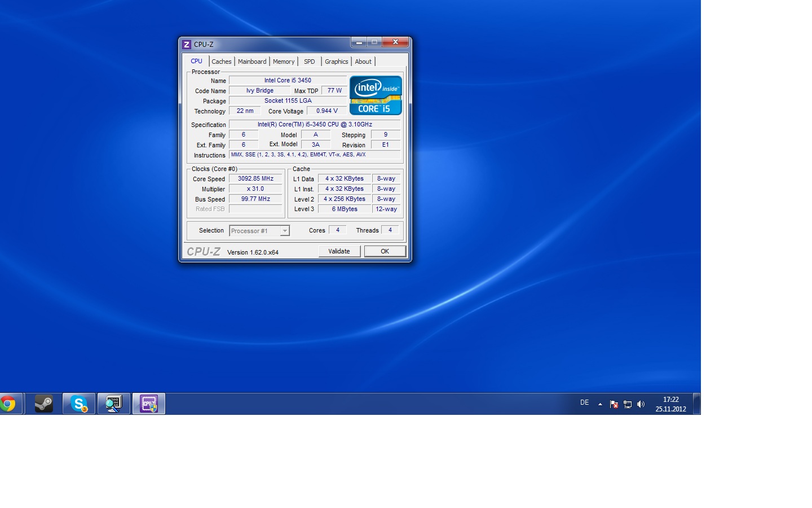Click the L1 Data value 4 x 32 KBytes

pos(345,179)
